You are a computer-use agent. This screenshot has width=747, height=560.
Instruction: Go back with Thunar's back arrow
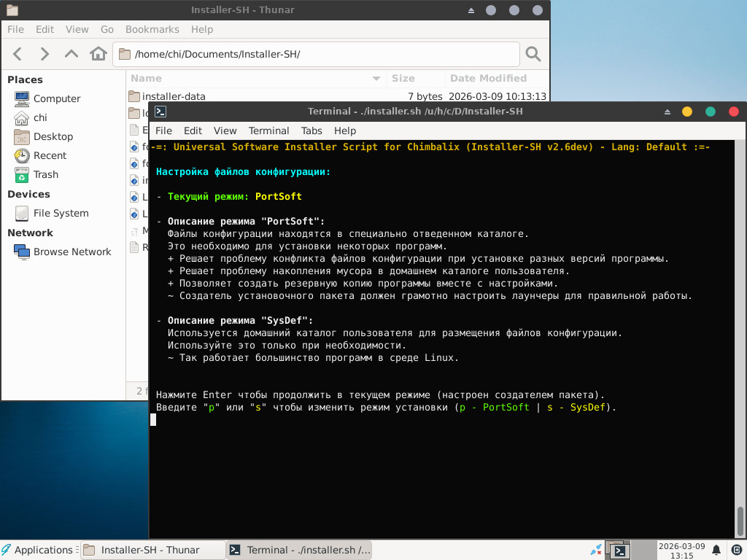pos(18,54)
